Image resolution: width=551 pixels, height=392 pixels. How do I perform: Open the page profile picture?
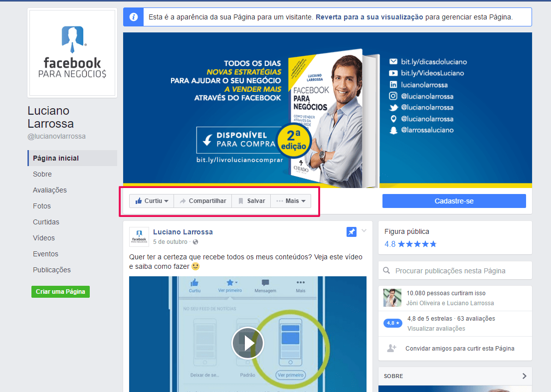[x=72, y=53]
